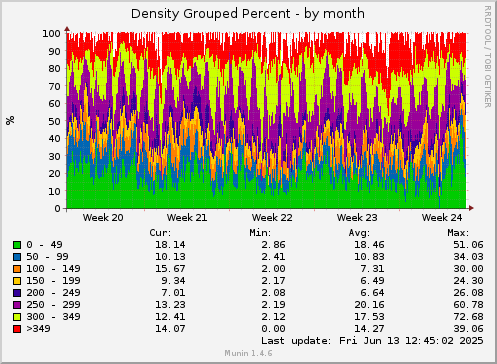Click average value 17.53

point(369,317)
